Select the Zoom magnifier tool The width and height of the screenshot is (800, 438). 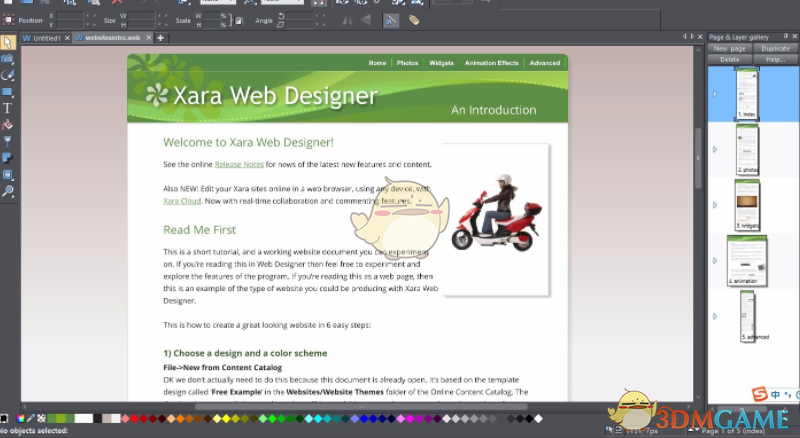click(8, 191)
